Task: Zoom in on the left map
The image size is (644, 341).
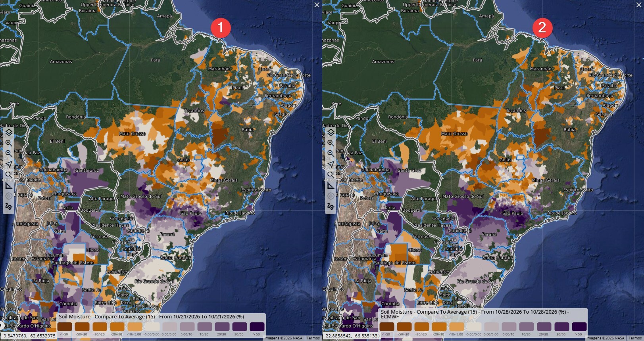Action: 9,143
